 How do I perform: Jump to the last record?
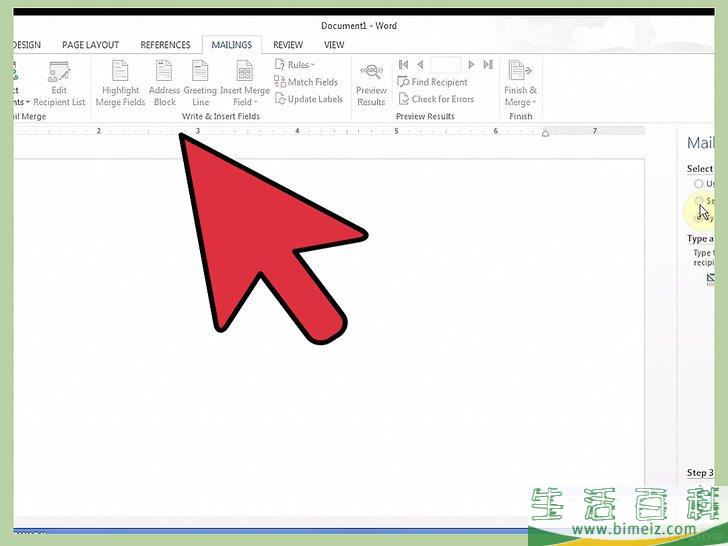click(x=488, y=65)
